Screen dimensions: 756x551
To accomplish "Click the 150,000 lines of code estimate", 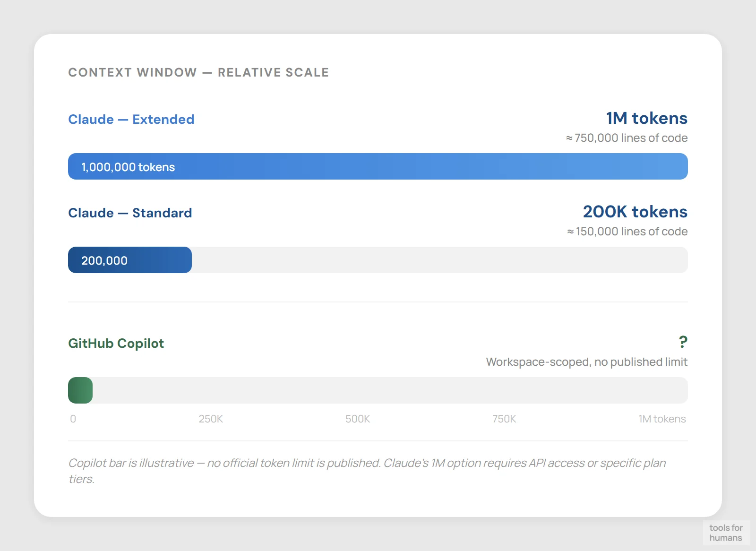I will point(627,231).
